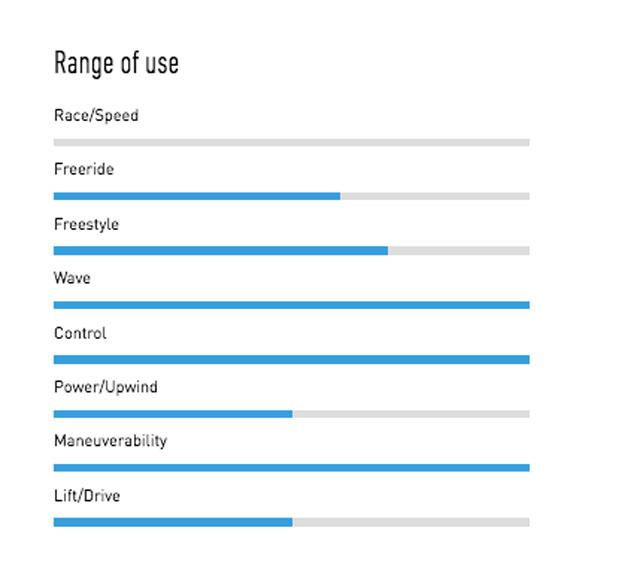Click blue part of Lift/Drive bar
This screenshot has width=640, height=573.
point(173,522)
